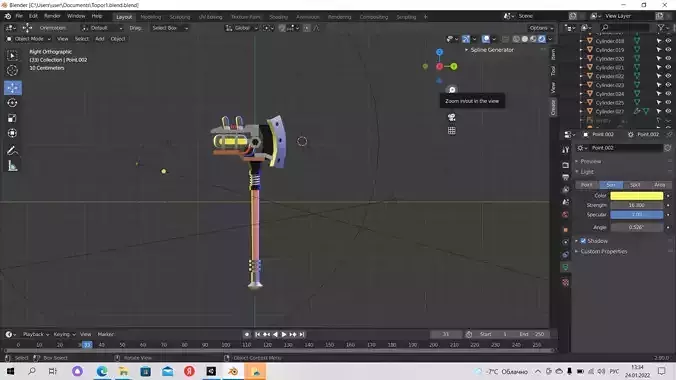The image size is (676, 380).
Task: Open the File menu
Action: point(19,16)
